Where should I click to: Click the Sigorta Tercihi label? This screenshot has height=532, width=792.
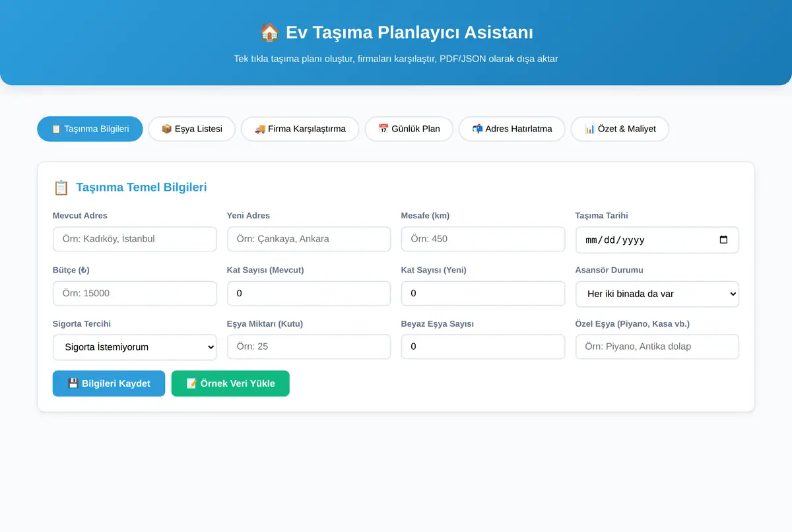click(82, 324)
